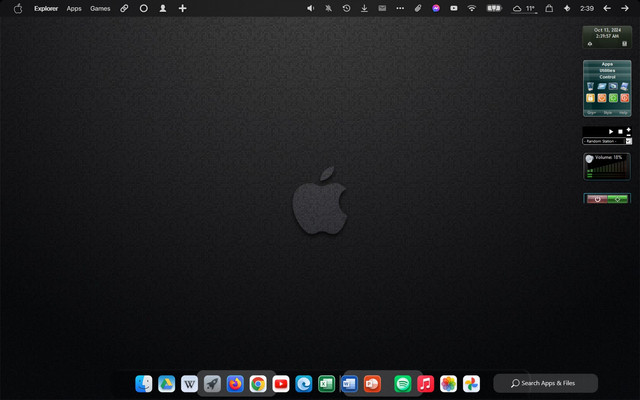This screenshot has height=400, width=640.
Task: Open Google Drive from the dock
Action: 167,384
